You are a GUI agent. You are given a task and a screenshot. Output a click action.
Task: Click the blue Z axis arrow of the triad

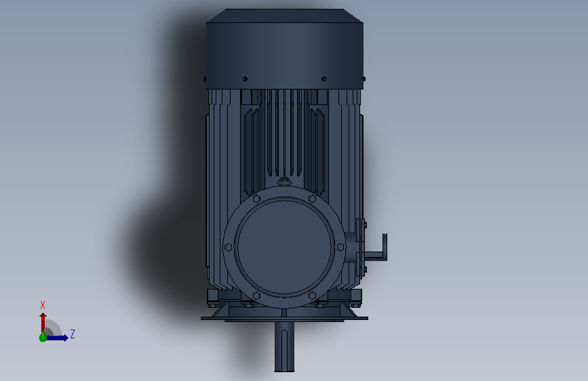click(56, 338)
